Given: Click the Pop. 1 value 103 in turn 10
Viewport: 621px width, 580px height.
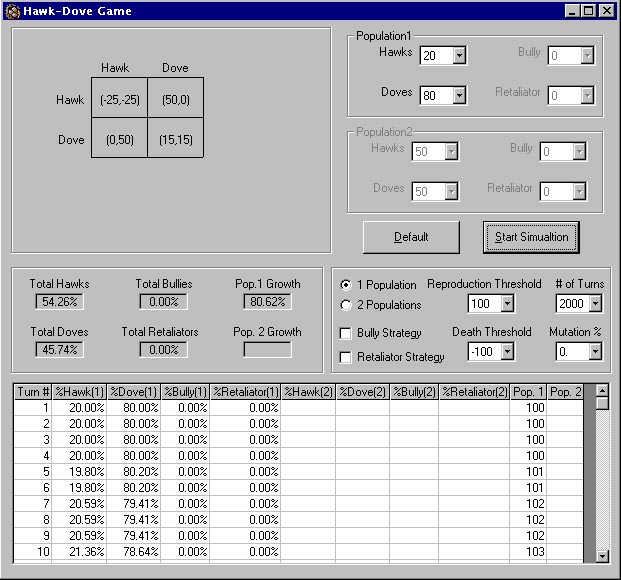Looking at the screenshot, I should (528, 552).
